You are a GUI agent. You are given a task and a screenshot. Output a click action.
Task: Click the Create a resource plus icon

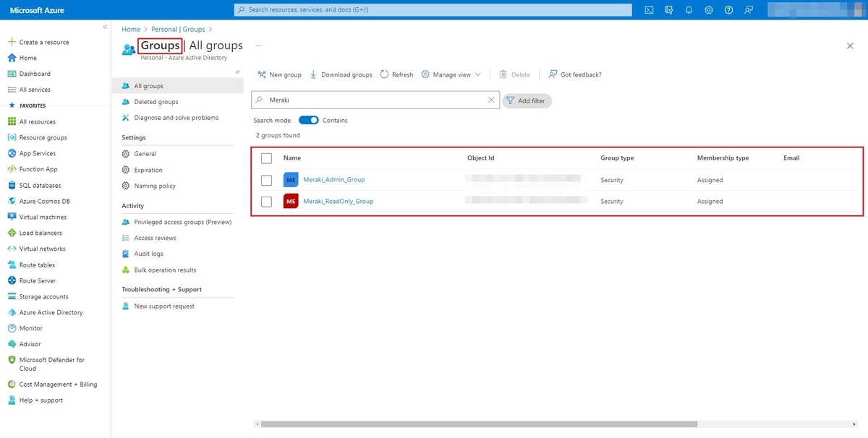[x=12, y=42]
